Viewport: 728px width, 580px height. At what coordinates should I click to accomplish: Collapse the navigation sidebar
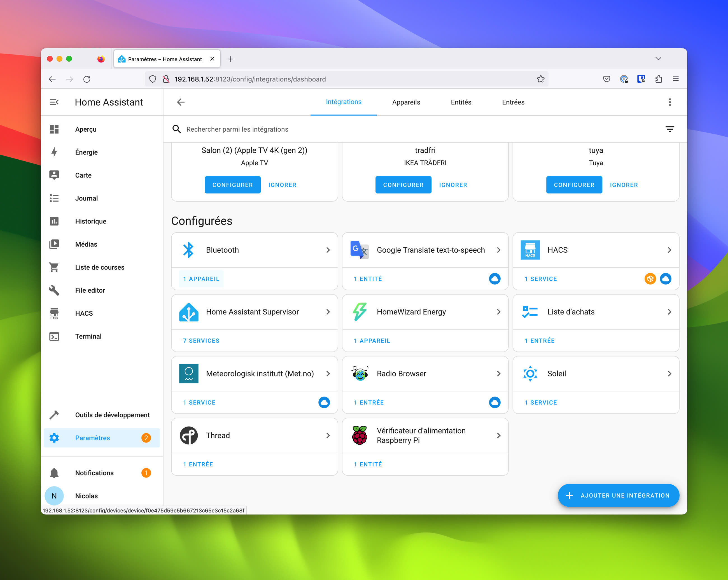(54, 102)
